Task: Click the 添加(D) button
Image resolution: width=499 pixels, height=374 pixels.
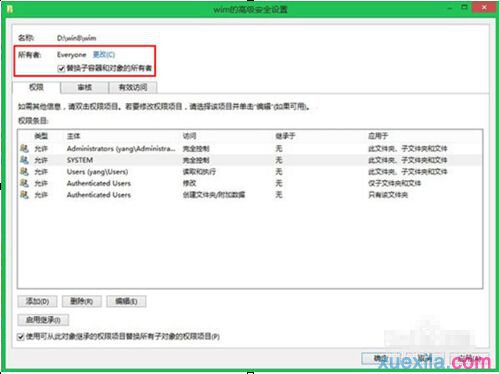Action: 37,301
